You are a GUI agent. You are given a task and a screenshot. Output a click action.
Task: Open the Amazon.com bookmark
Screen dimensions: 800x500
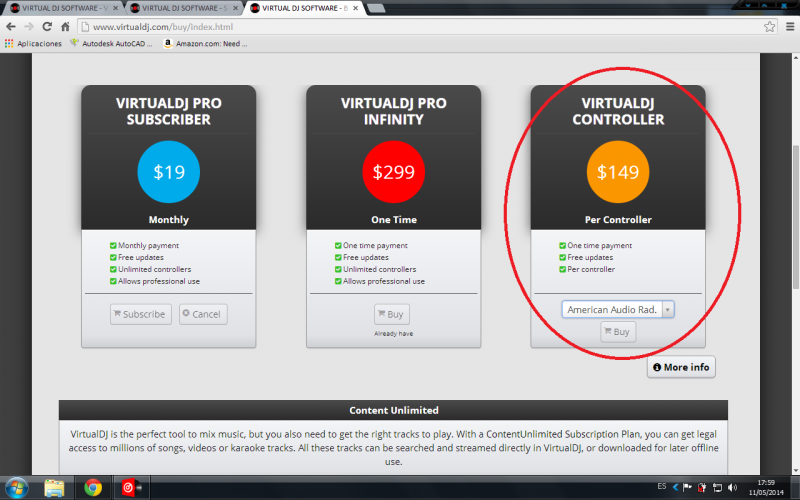coord(205,44)
